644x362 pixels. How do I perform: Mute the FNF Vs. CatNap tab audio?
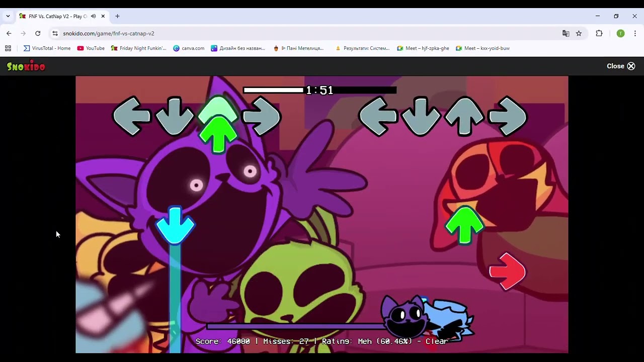[x=93, y=16]
